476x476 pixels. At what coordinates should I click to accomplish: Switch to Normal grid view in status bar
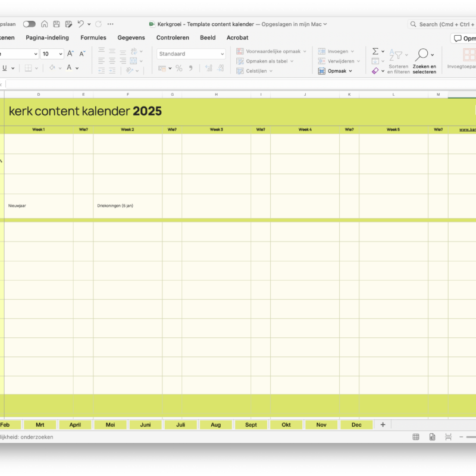point(416,437)
